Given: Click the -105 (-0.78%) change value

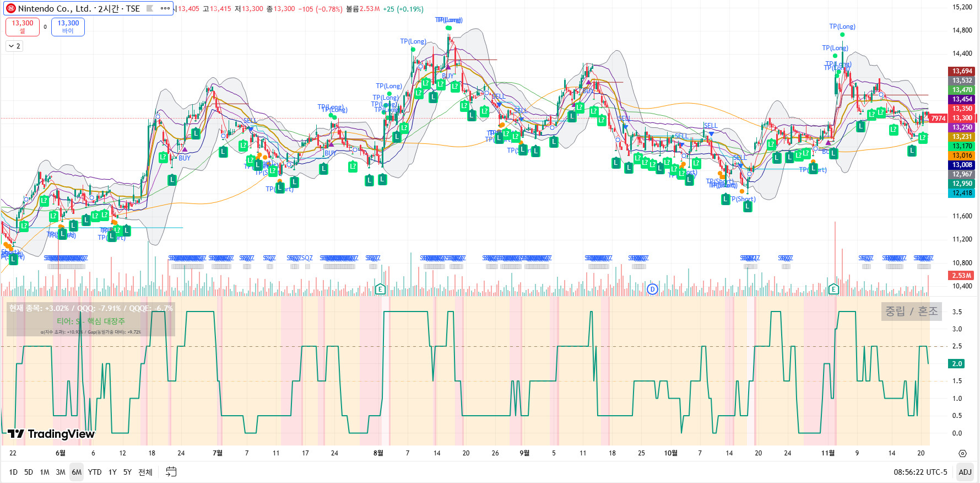Looking at the screenshot, I should (320, 9).
